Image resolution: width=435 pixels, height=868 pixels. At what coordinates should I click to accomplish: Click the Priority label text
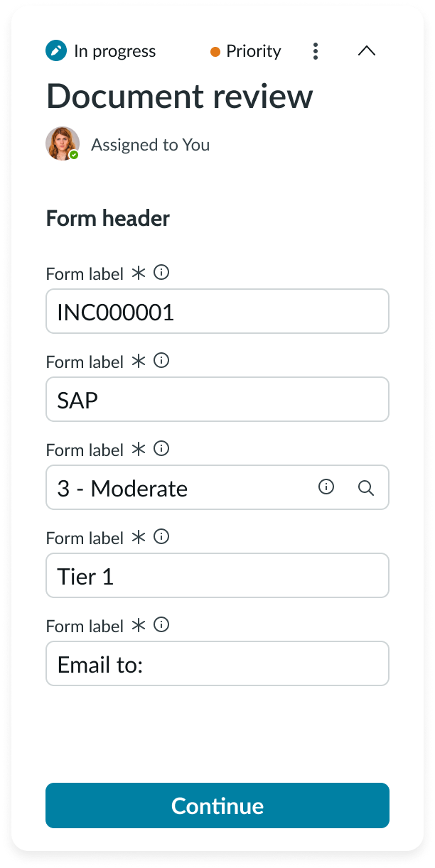tap(253, 51)
